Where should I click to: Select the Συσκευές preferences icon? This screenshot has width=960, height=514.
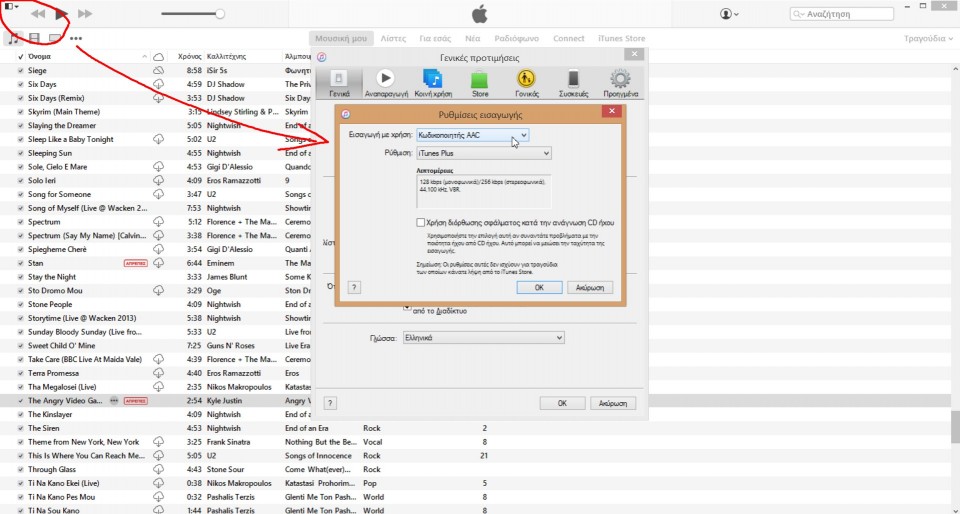pyautogui.click(x=574, y=83)
